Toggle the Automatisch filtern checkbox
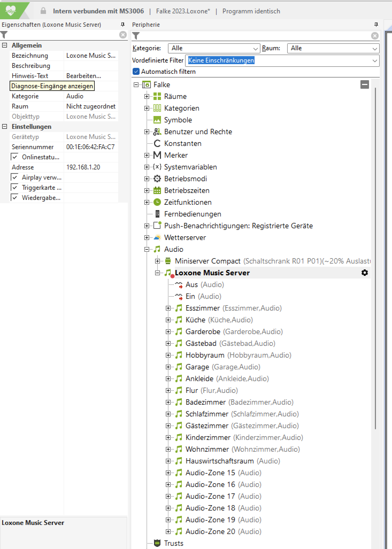 136,72
